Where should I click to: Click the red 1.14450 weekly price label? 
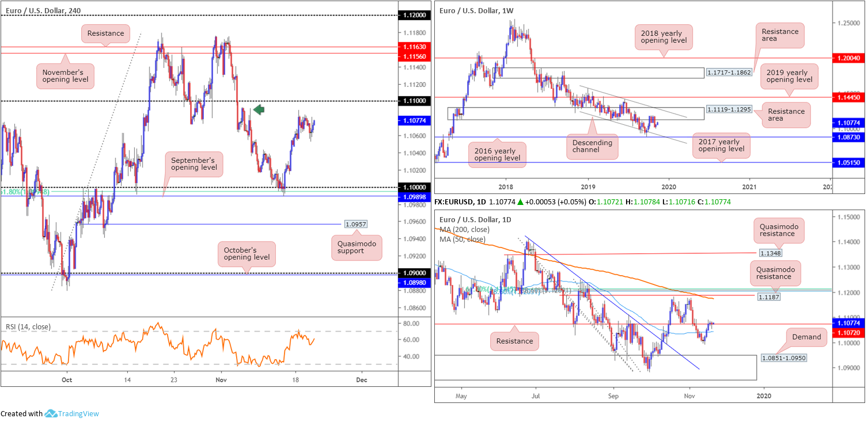click(848, 97)
